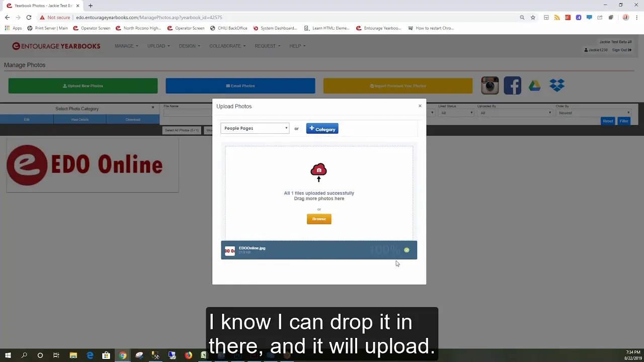
Task: Select the uploaded EDOOnline.jpg file row
Action: pyautogui.click(x=319, y=250)
